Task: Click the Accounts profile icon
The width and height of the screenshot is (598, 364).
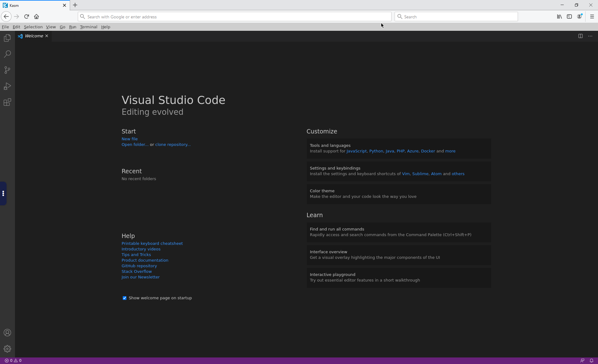Action: [x=7, y=332]
